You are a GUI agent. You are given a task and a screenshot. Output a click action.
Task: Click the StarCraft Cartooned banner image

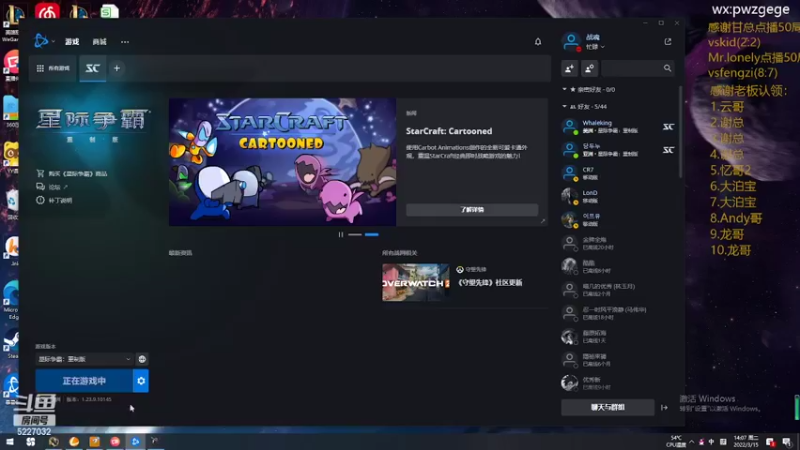point(283,162)
